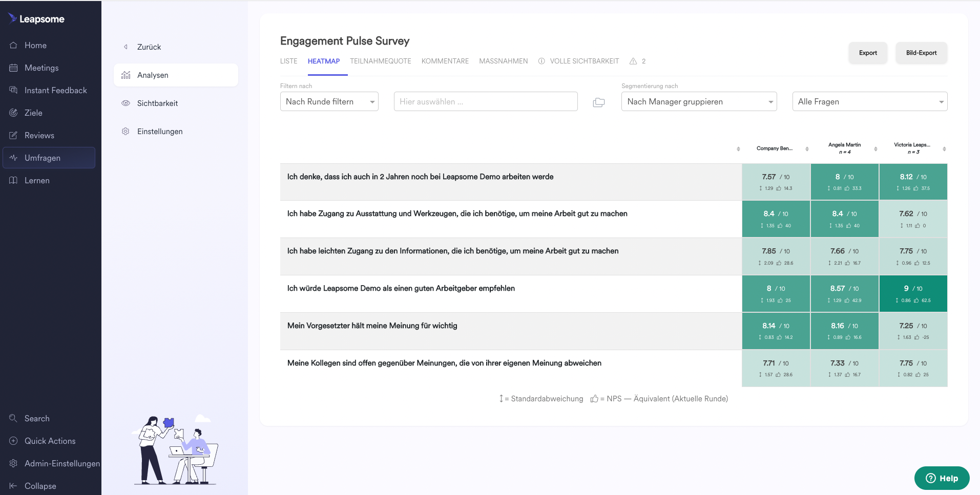Click the Einstellungen gear icon in submenu
This screenshot has height=495, width=980.
pos(126,132)
